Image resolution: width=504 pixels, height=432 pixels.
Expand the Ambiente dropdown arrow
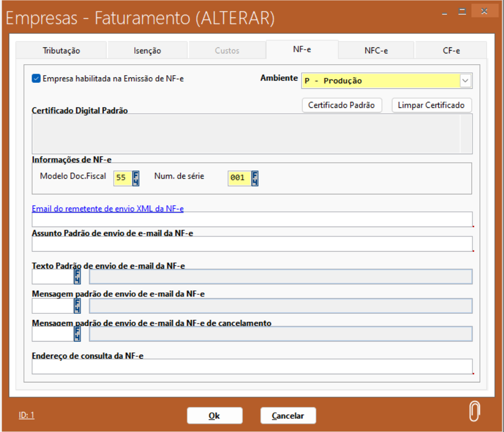[x=466, y=81]
